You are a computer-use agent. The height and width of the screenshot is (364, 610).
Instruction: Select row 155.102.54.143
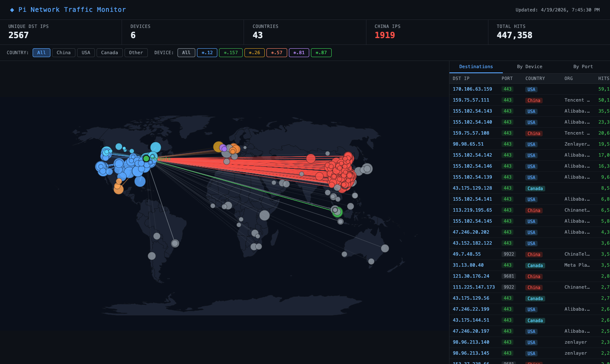[x=530, y=111]
